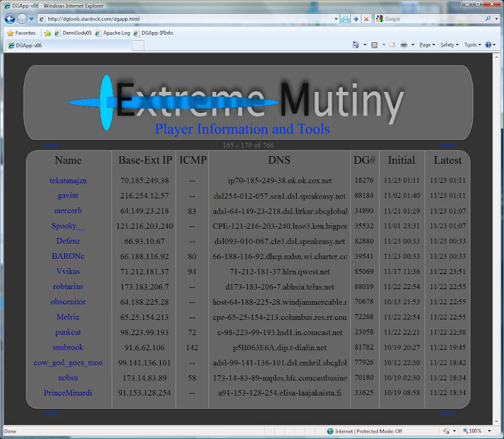
Task: Click the DNS column header
Action: click(x=279, y=160)
